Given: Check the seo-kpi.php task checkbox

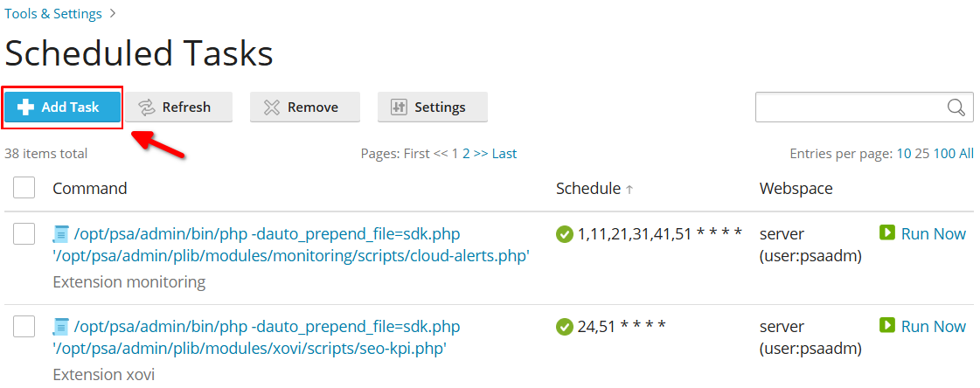Looking at the screenshot, I should tap(24, 326).
